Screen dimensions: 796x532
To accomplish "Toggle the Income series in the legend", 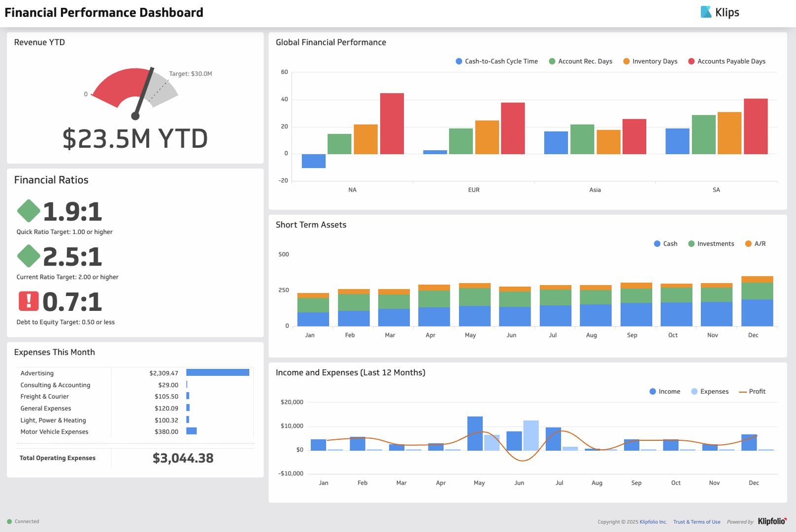I will [x=652, y=391].
